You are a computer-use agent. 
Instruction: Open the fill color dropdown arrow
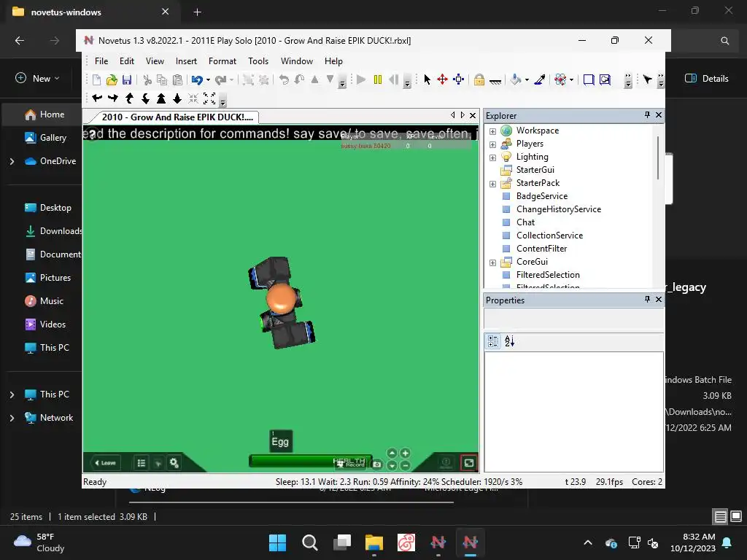(527, 80)
